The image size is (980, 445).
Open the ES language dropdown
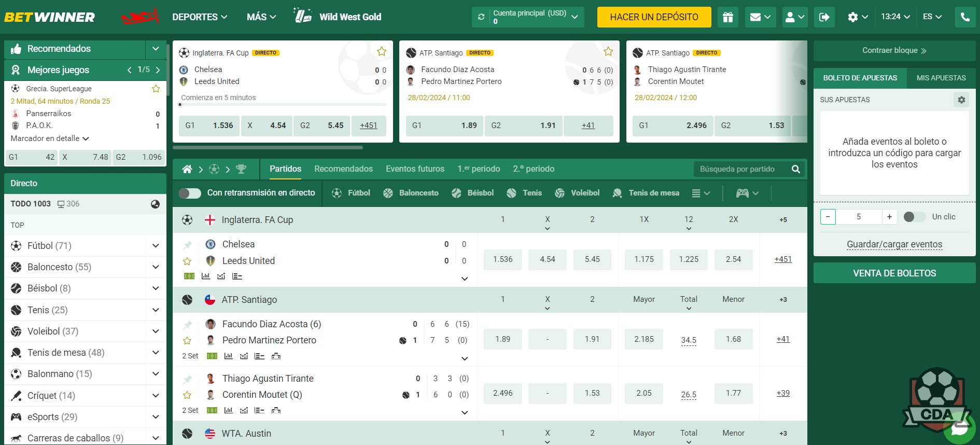[x=932, y=17]
